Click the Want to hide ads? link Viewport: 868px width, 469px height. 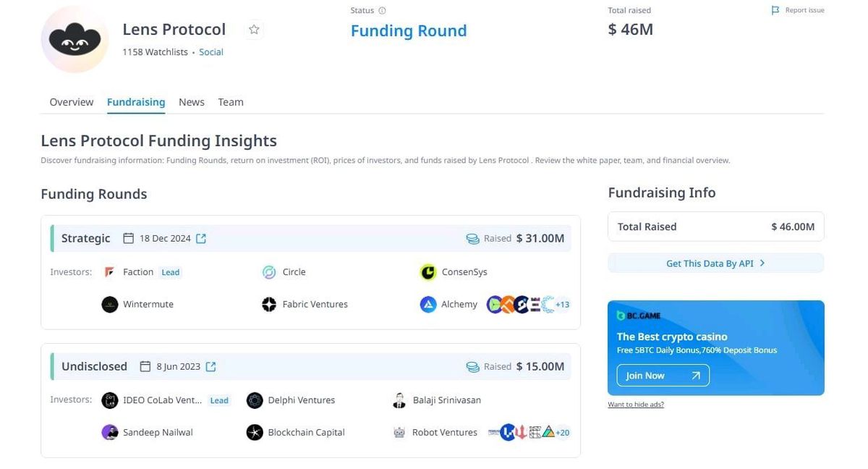pos(636,405)
